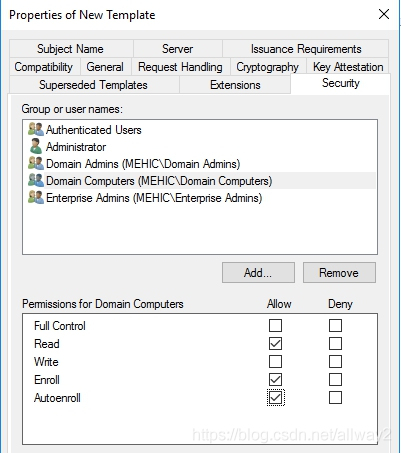
Task: Enable Allow for Write permission
Action: click(275, 361)
